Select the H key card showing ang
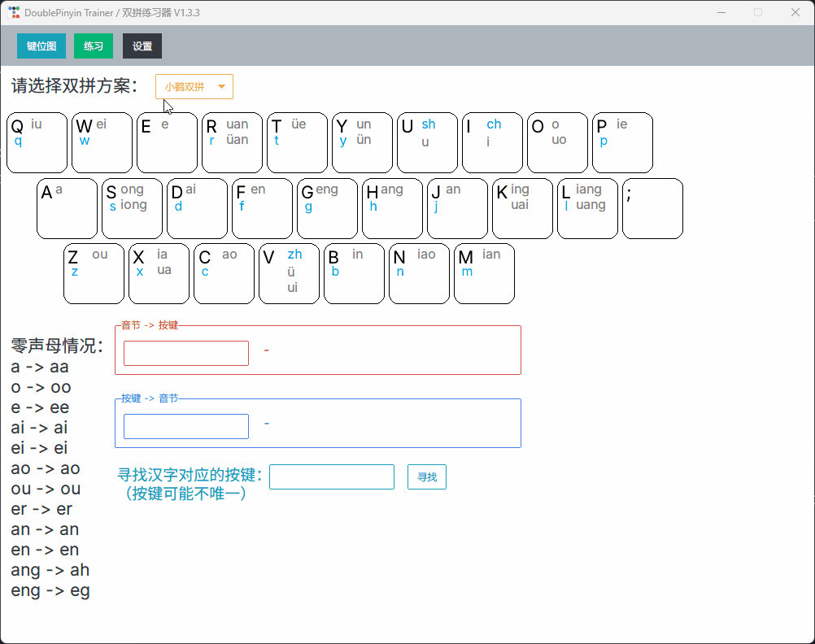Screen dimensions: 815x644 click(392, 209)
